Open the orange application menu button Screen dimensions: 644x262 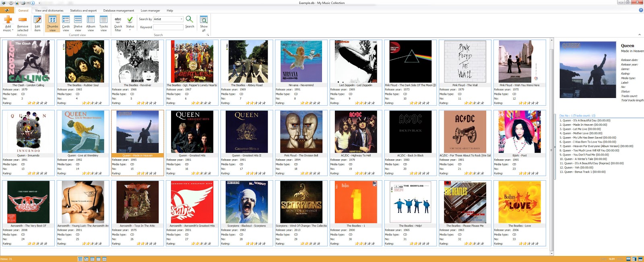7,10
